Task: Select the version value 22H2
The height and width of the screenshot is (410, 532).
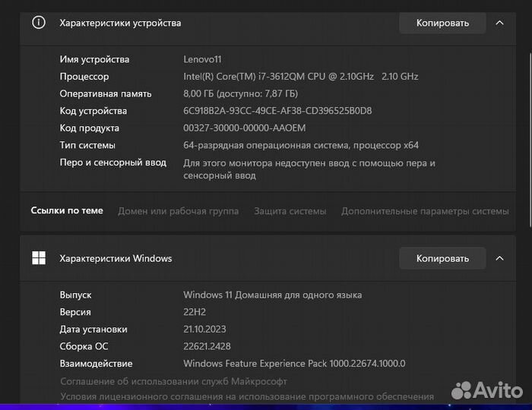Action: click(x=195, y=312)
